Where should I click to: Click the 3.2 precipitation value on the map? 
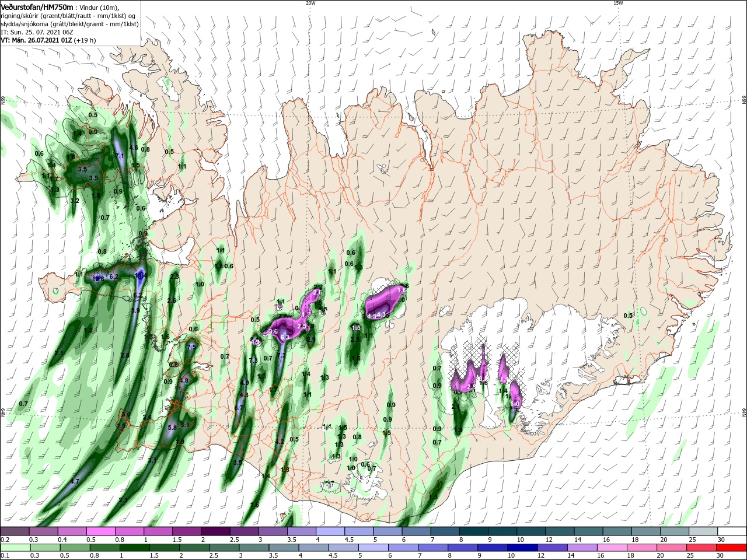tap(75, 201)
